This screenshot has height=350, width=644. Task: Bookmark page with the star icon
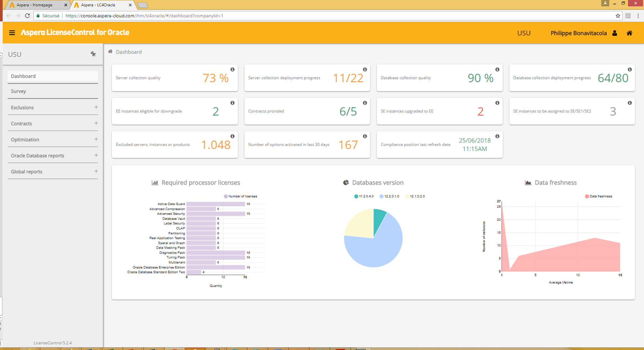pyautogui.click(x=618, y=16)
